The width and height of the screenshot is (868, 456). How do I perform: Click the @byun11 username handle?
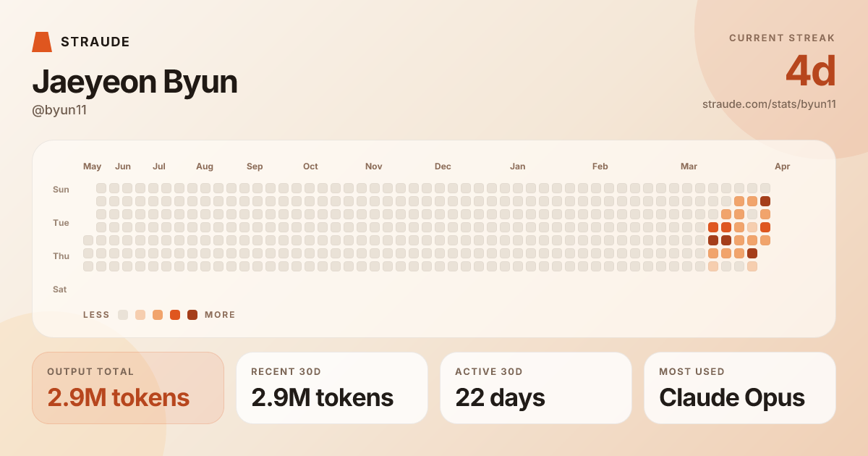point(59,110)
